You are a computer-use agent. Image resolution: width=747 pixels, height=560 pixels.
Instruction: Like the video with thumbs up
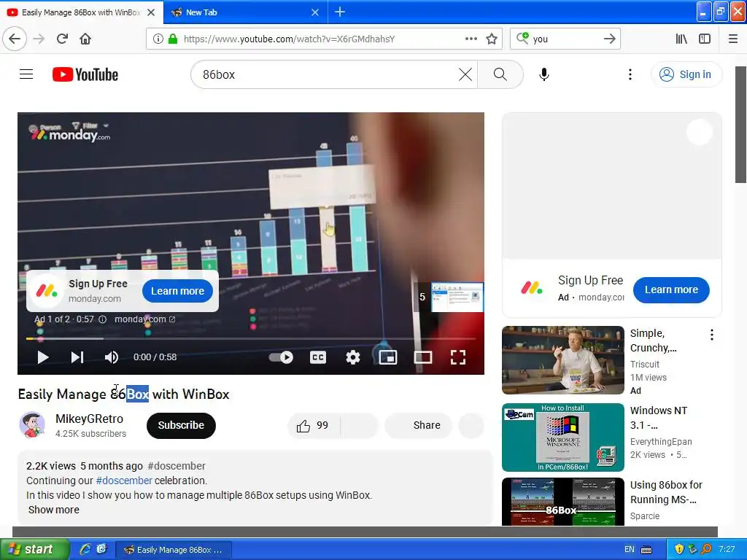coord(313,425)
